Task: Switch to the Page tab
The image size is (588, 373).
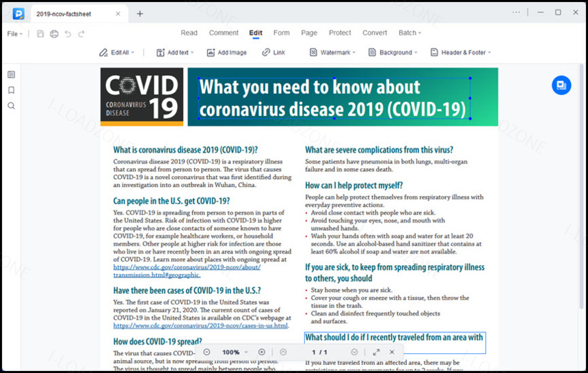Action: 309,33
